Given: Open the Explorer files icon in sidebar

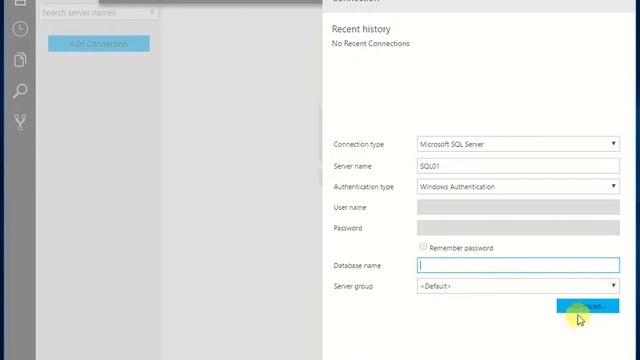Looking at the screenshot, I should [20, 60].
